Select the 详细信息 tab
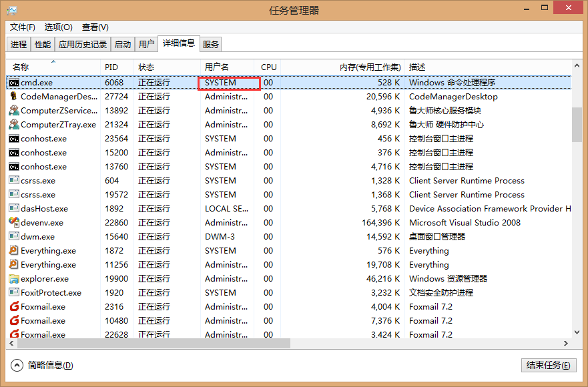Screen dimensions: 588x387 (x=179, y=43)
